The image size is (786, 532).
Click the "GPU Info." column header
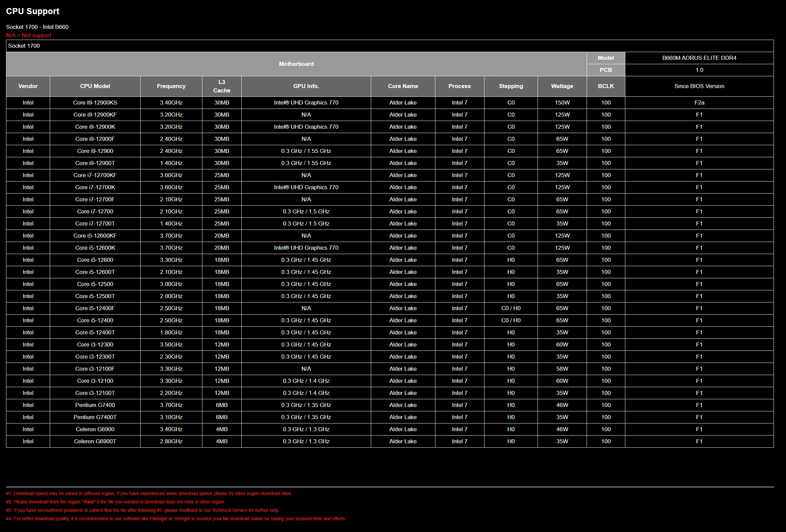pos(306,86)
